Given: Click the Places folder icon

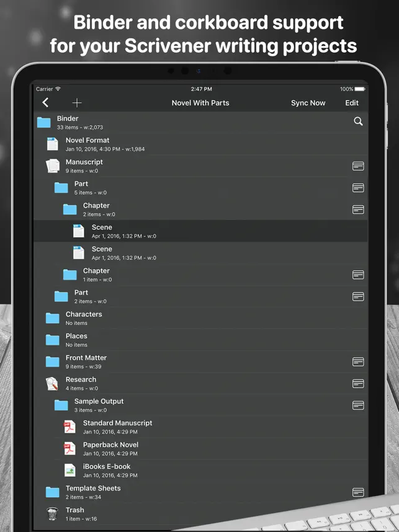Looking at the screenshot, I should pos(52,340).
